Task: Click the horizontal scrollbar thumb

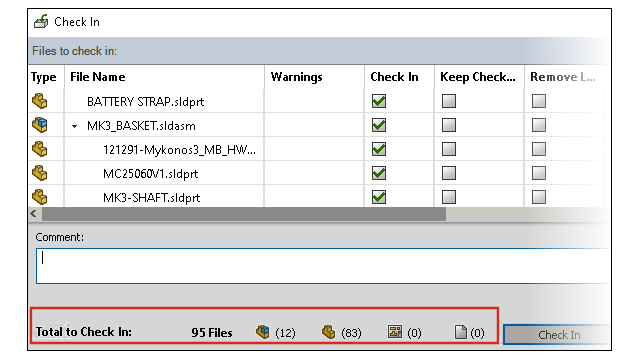Action: pos(244,214)
